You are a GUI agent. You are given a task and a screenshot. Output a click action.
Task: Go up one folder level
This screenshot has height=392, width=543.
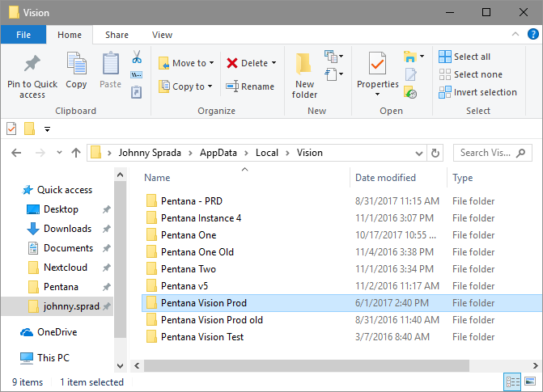click(x=76, y=153)
